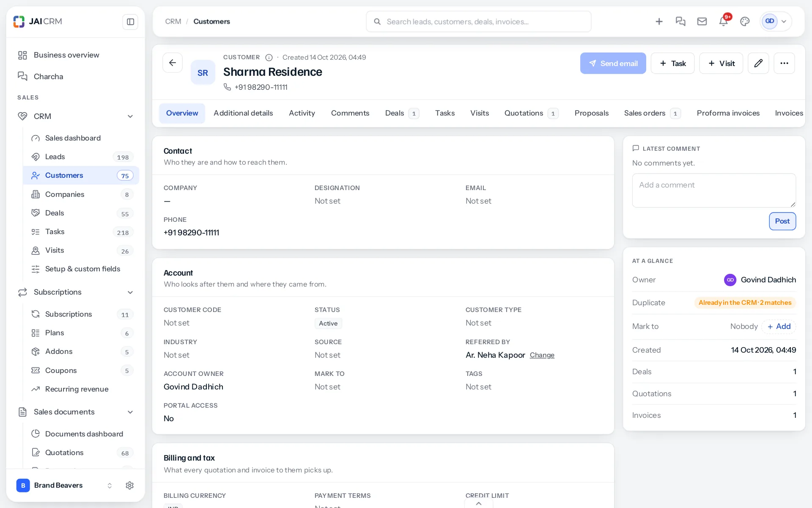Open the quick-add plus icon in top bar
The width and height of the screenshot is (812, 508).
[x=659, y=22]
